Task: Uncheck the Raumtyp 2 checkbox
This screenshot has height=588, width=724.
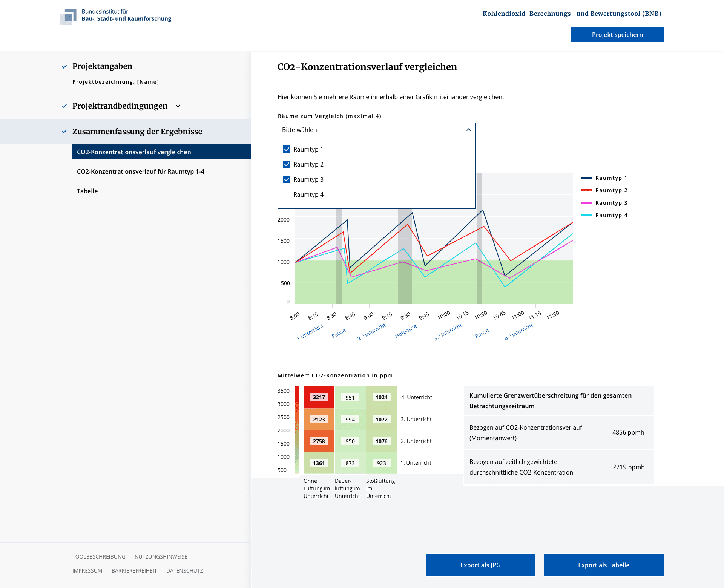Action: pyautogui.click(x=287, y=164)
